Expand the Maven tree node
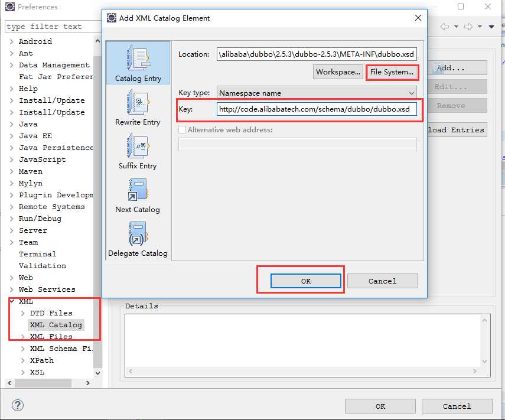Viewport: 505px width, 420px height. [12, 171]
